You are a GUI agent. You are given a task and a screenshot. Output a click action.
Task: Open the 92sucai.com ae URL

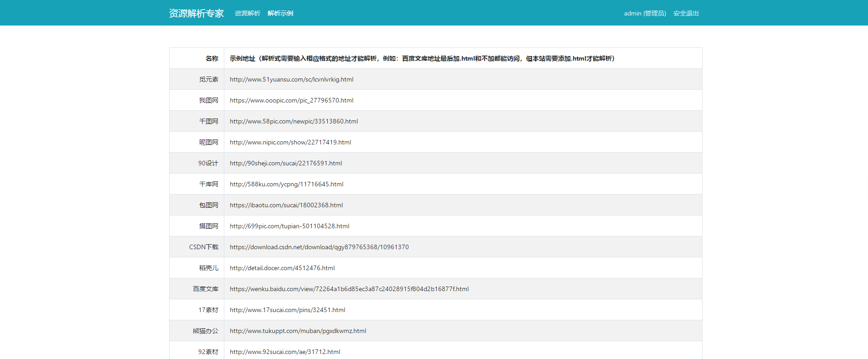click(285, 352)
